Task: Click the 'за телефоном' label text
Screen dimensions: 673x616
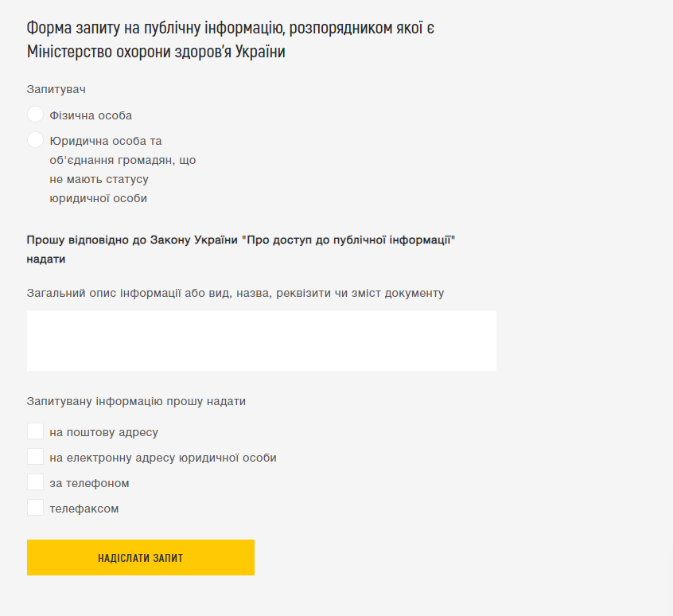Action: pos(89,483)
